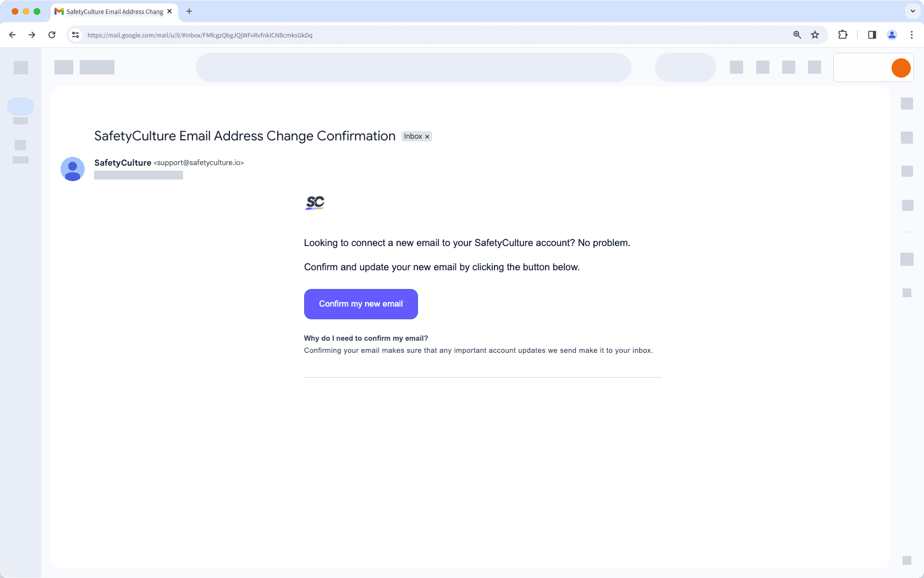Toggle the browser side panel icon
The image size is (924, 578).
872,35
